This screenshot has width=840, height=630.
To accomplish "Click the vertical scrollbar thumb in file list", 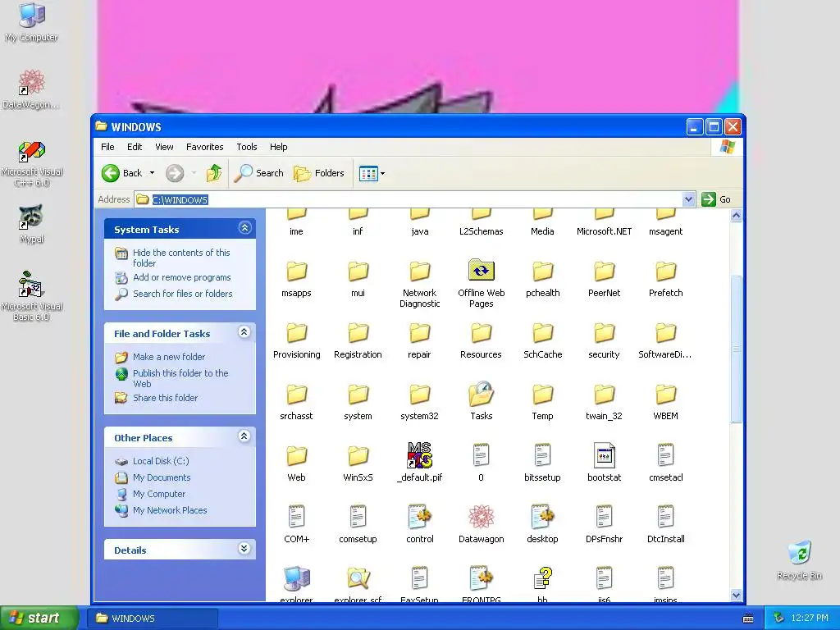I will pyautogui.click(x=736, y=349).
